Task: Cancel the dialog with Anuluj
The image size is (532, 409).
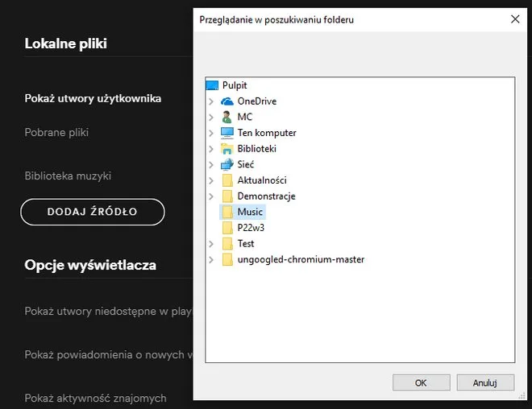Action: click(485, 382)
